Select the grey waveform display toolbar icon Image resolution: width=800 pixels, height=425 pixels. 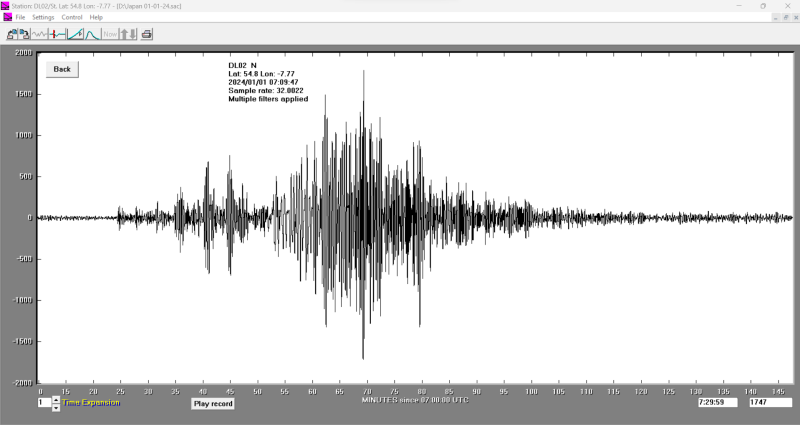click(39, 34)
